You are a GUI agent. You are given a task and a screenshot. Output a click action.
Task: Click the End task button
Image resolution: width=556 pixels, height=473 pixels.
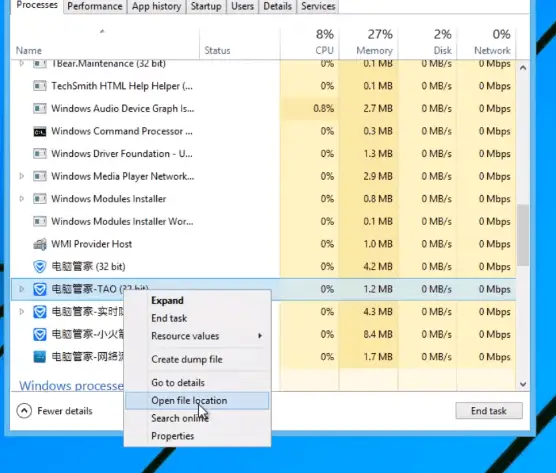(x=489, y=411)
